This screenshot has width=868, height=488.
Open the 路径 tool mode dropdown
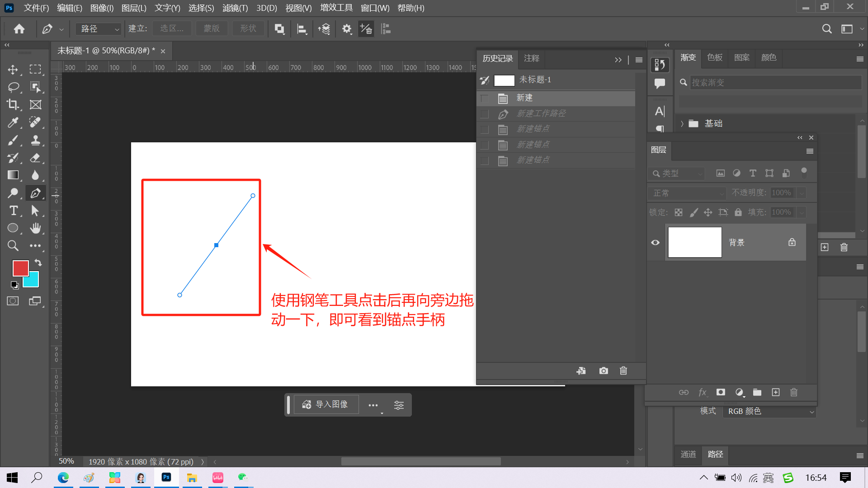pyautogui.click(x=99, y=29)
